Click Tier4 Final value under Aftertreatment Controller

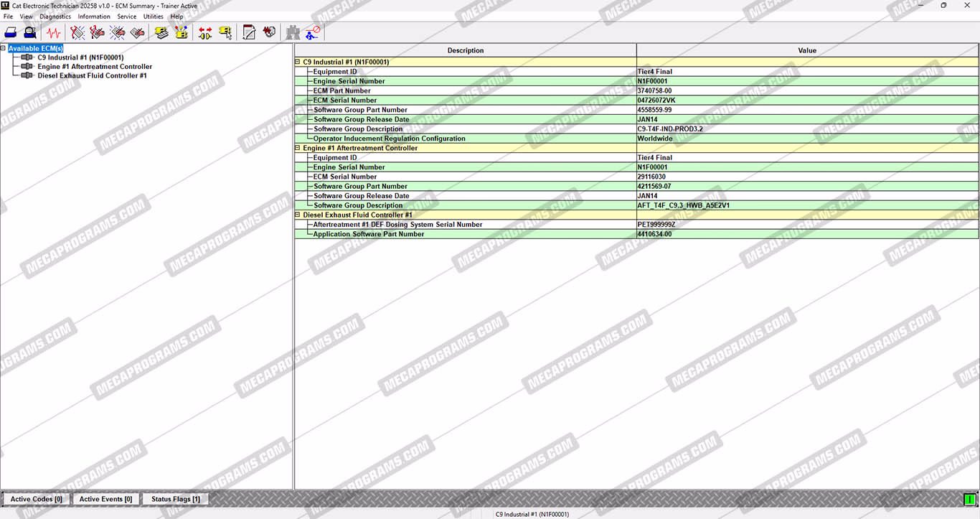click(x=654, y=157)
